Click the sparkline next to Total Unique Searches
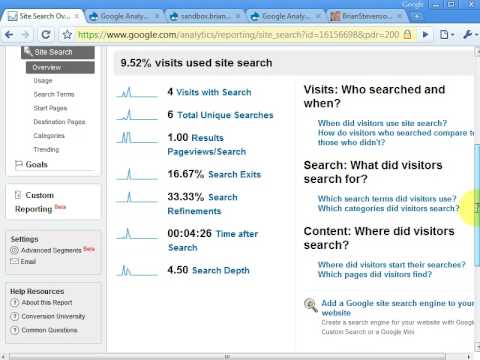 [x=137, y=115]
